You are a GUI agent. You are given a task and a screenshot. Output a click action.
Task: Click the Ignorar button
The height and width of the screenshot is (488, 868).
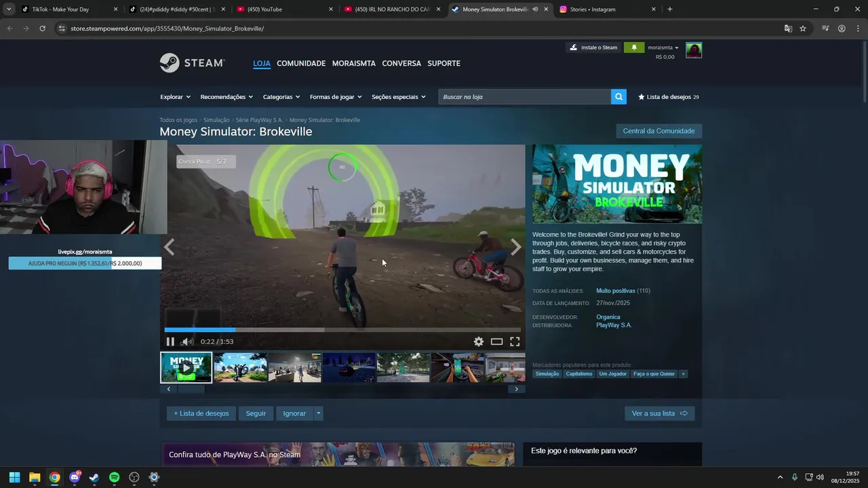click(294, 413)
